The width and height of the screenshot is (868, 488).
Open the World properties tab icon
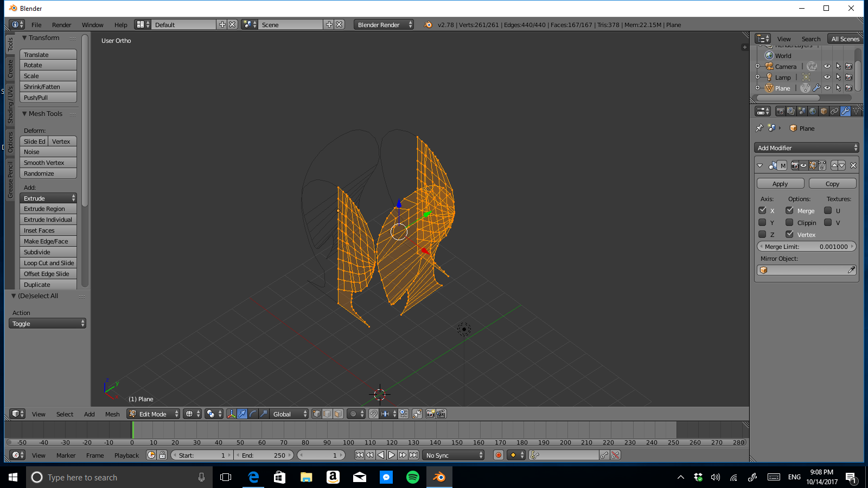(x=812, y=111)
